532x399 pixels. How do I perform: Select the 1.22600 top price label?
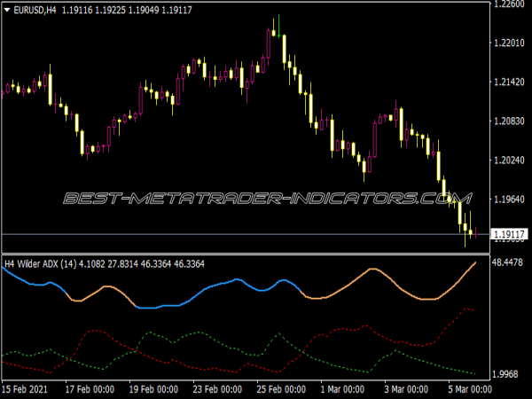pos(509,4)
